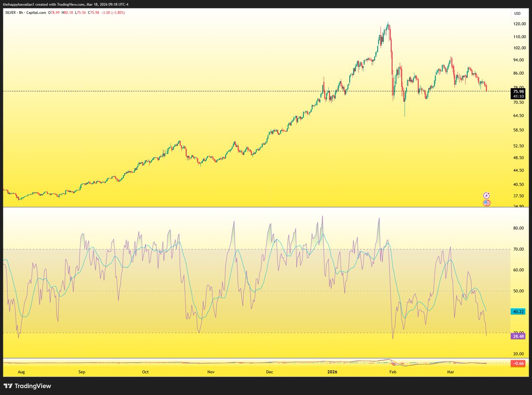Image resolution: width=532 pixels, height=395 pixels.
Task: Click the teal 40.22 moving average value label
Action: click(518, 311)
